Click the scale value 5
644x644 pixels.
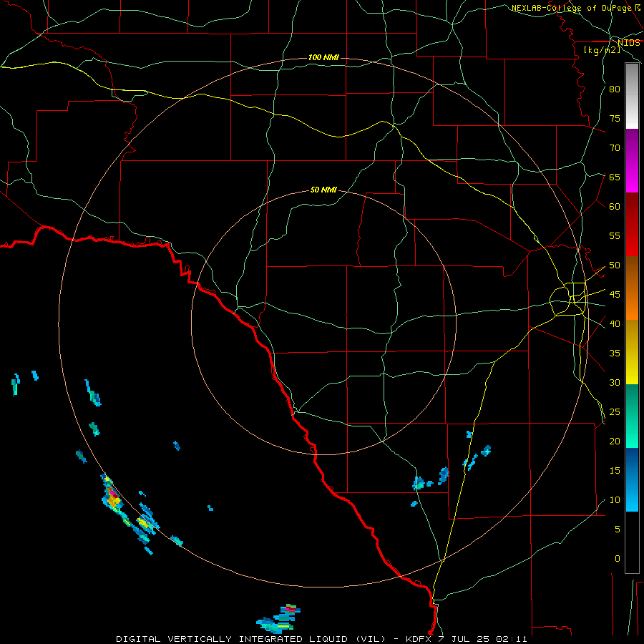(618, 530)
